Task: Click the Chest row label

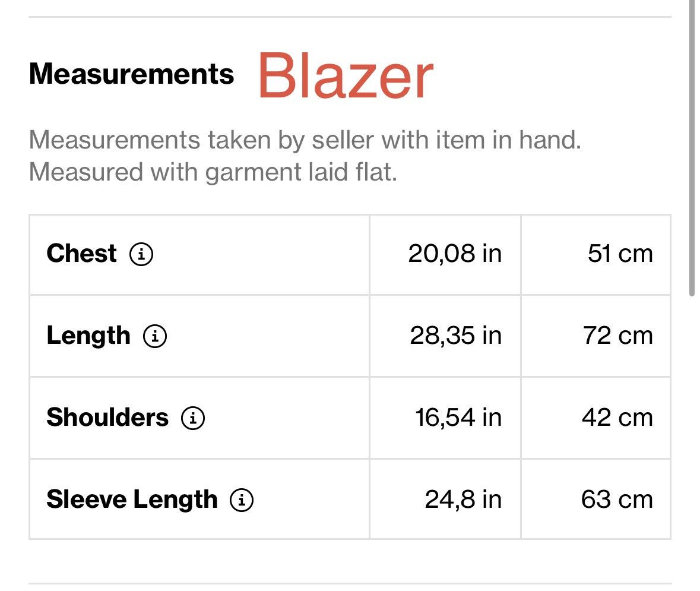Action: pos(82,253)
